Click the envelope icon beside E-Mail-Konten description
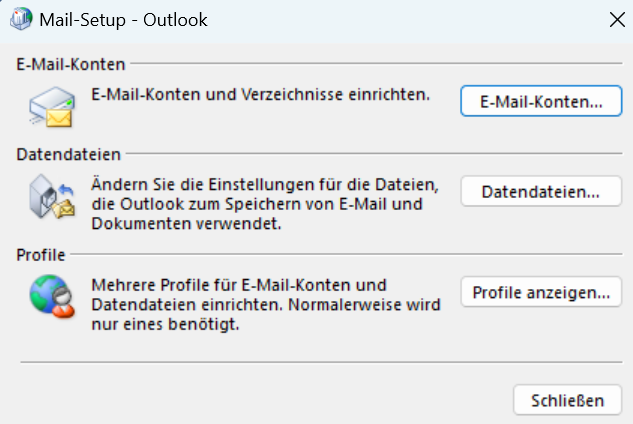 click(x=50, y=104)
